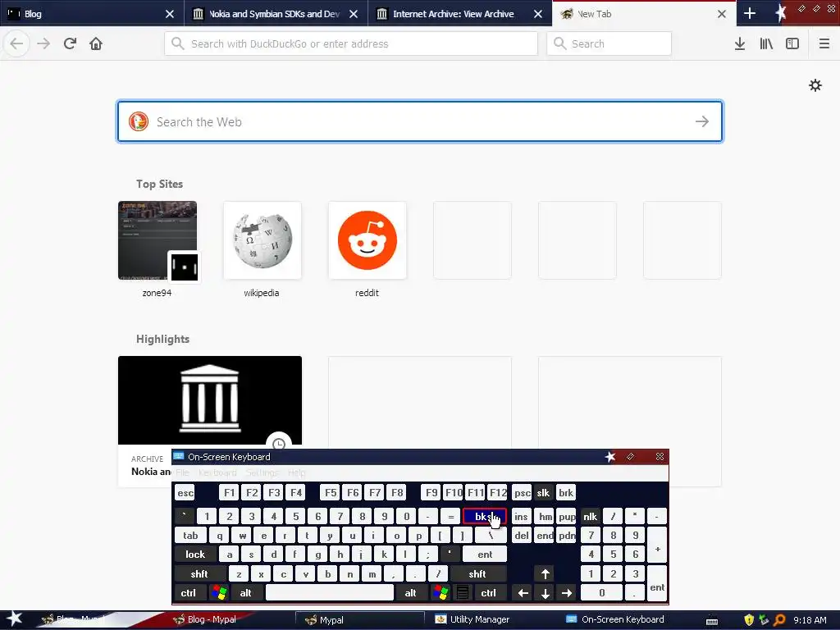Open the Downloads arrow icon

coord(740,43)
